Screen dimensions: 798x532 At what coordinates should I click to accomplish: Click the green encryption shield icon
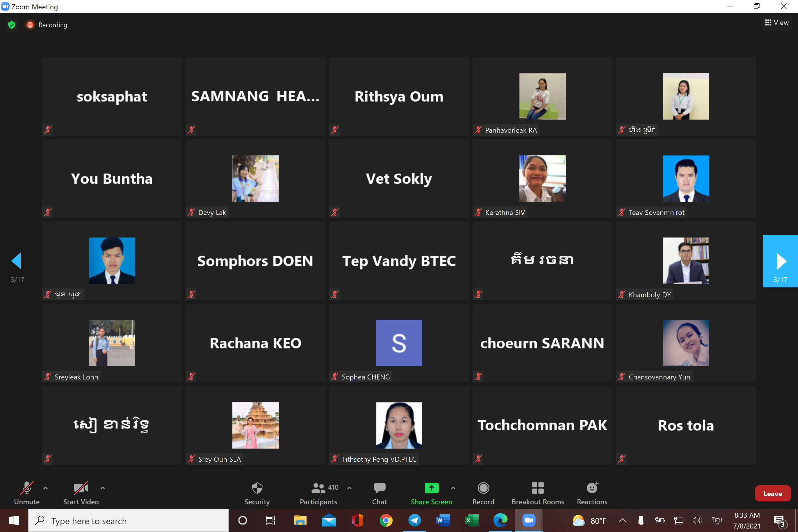[x=12, y=25]
